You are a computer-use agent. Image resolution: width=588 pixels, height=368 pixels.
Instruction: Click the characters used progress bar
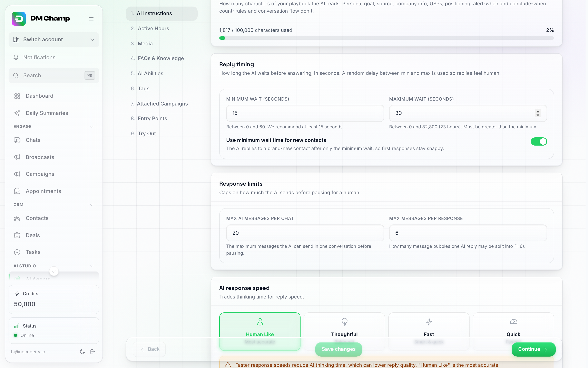pyautogui.click(x=386, y=38)
